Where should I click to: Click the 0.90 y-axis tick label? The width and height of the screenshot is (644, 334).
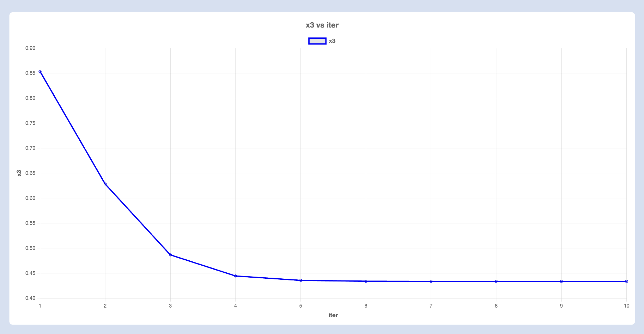pos(30,48)
